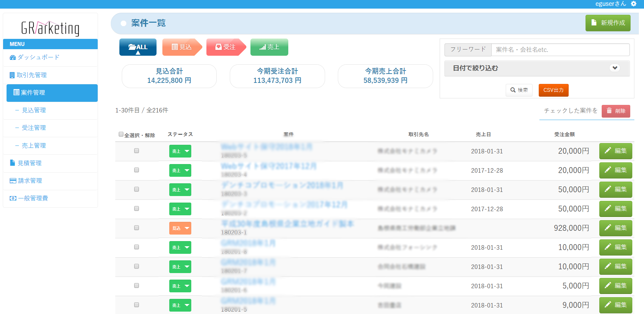
Task: Open status dropdown for 2017-12-28 50,000円 row
Action: tap(180, 209)
